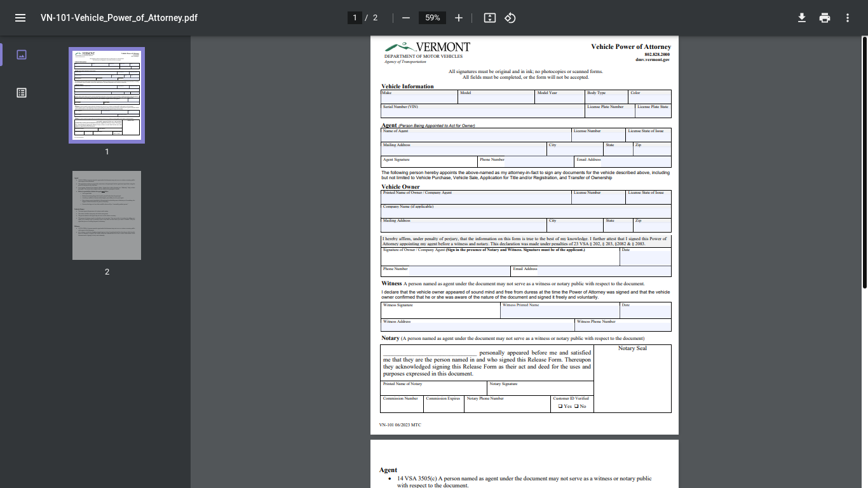
Task: Show document outline view in sidebar
Action: (x=22, y=93)
